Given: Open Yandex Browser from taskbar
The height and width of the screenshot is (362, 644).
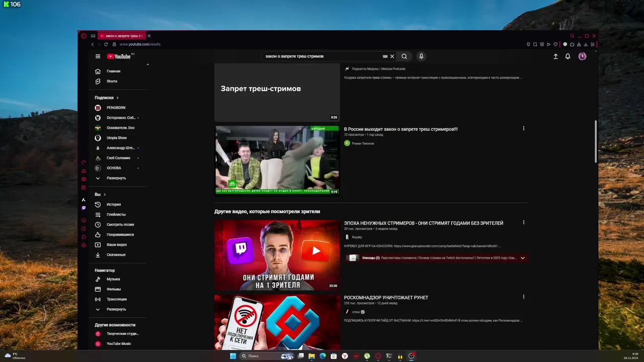Looking at the screenshot, I should click(x=345, y=356).
